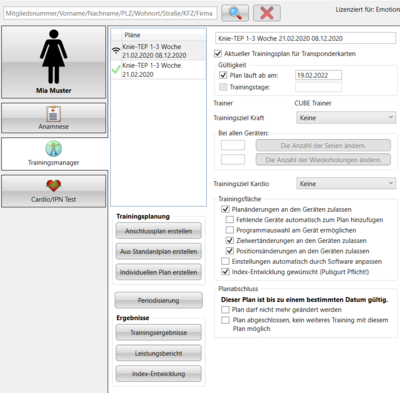Toggle Plan läuft ab am checkbox
The image size is (400, 393).
click(223, 75)
